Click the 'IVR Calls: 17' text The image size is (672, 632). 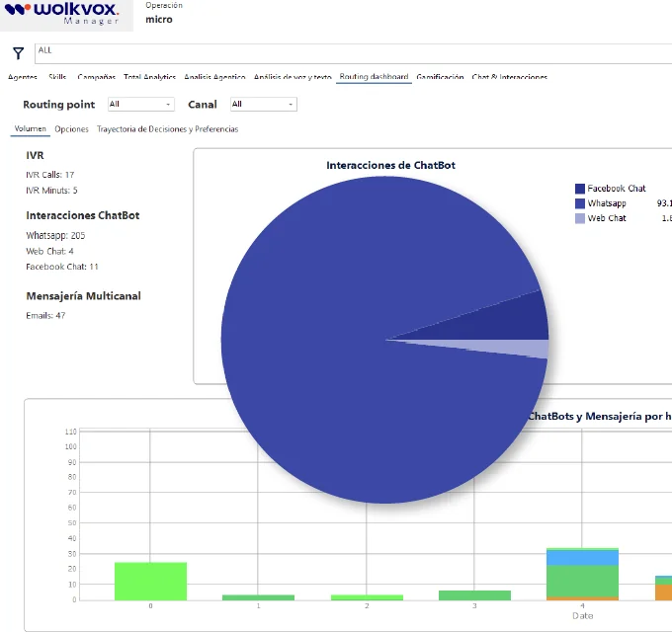pos(50,175)
